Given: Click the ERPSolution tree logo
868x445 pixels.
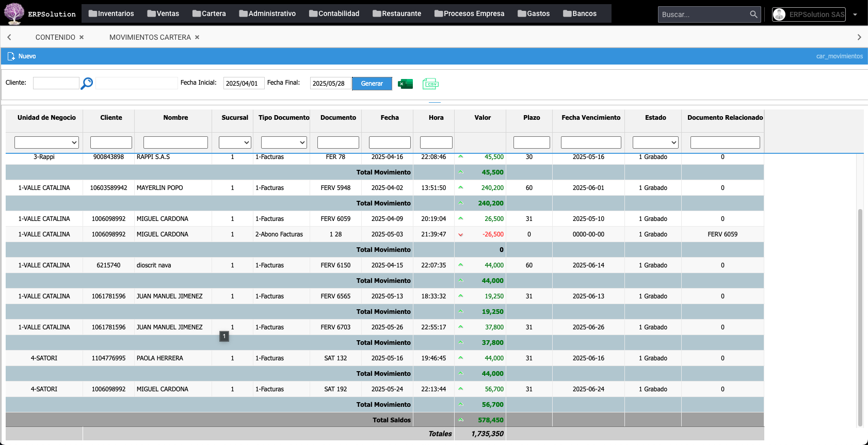Looking at the screenshot, I should point(14,13).
